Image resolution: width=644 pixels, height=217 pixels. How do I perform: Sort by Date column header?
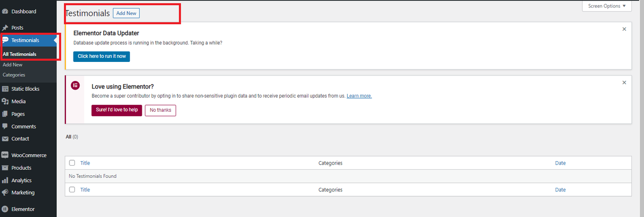point(560,163)
